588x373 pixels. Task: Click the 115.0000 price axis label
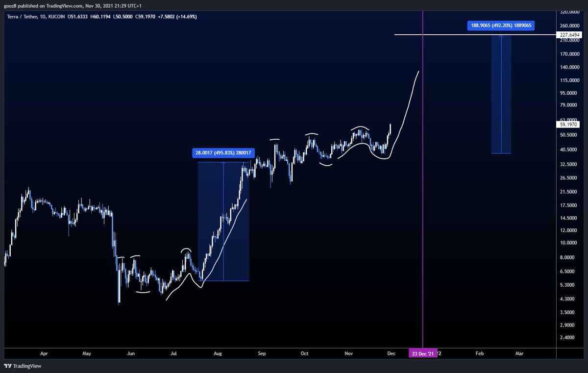pos(570,81)
